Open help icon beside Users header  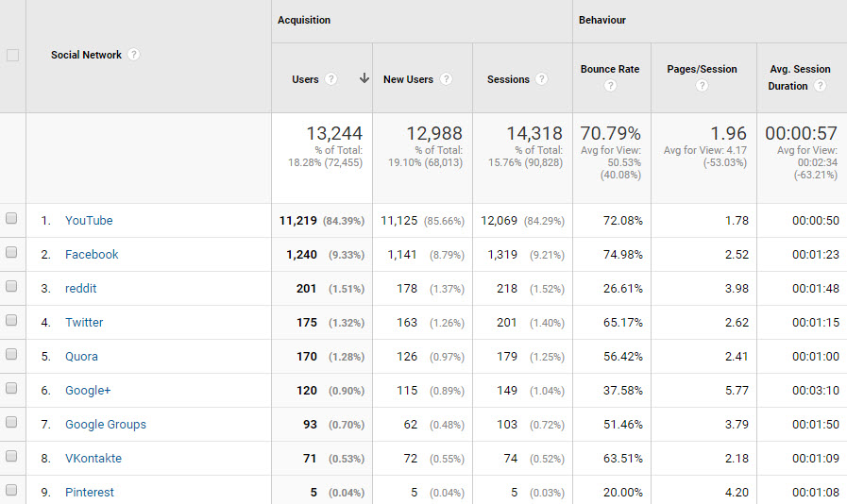pos(330,79)
